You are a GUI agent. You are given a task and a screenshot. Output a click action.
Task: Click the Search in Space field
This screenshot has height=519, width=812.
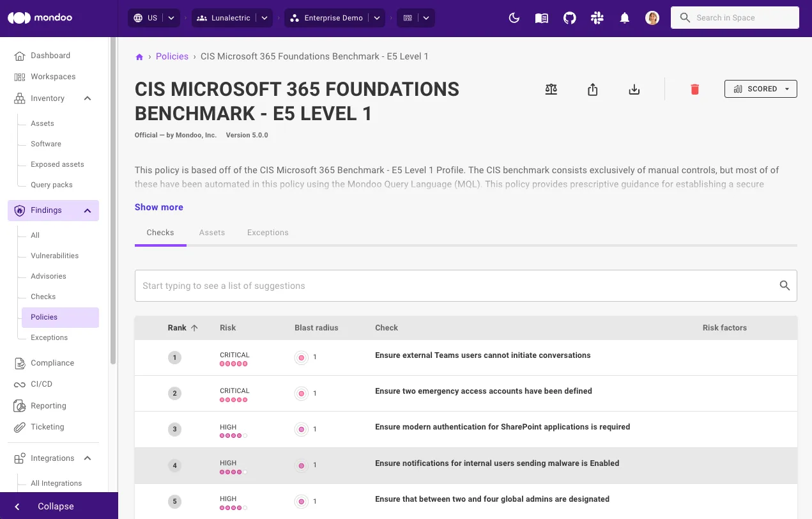[x=735, y=18]
